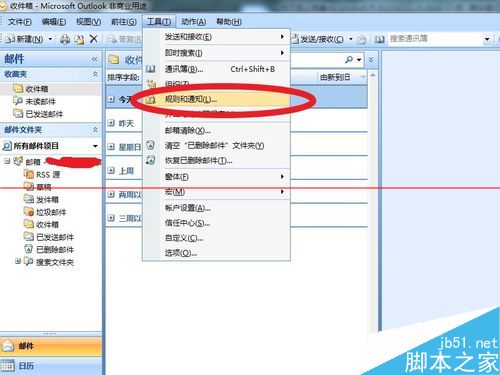The image size is (500, 375).
Task: Expand the Three Weeks Ago group
Action: (111, 218)
